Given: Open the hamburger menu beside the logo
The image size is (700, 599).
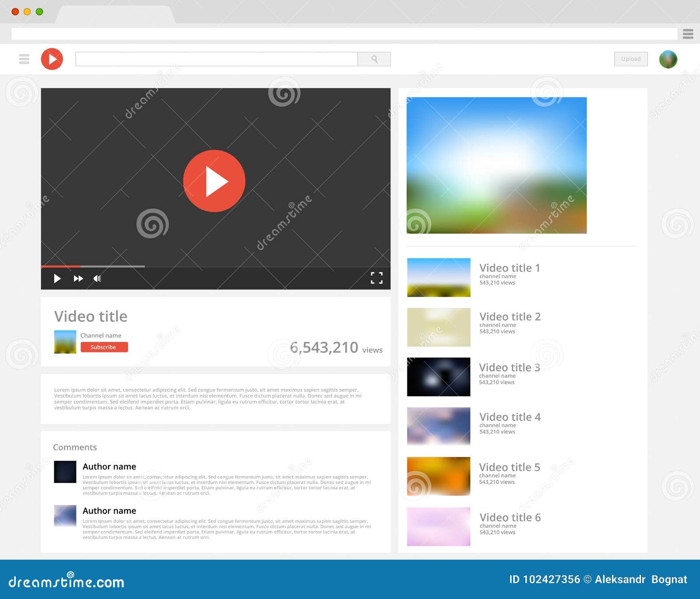Looking at the screenshot, I should coord(24,59).
